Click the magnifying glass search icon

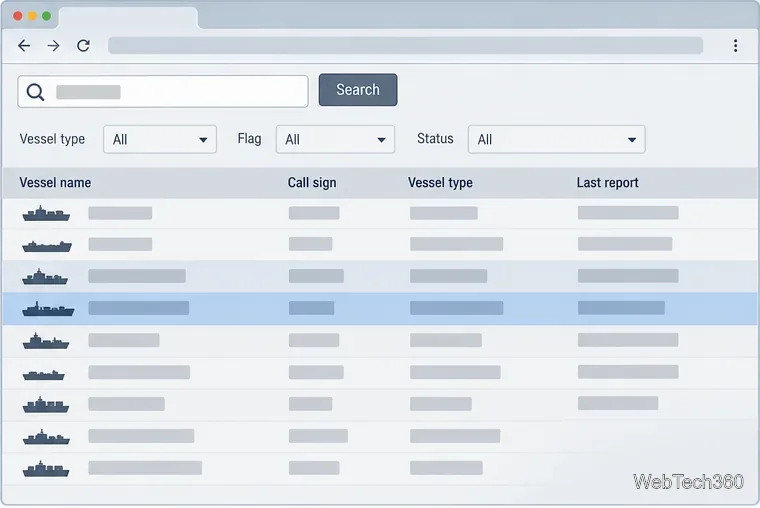(35, 92)
